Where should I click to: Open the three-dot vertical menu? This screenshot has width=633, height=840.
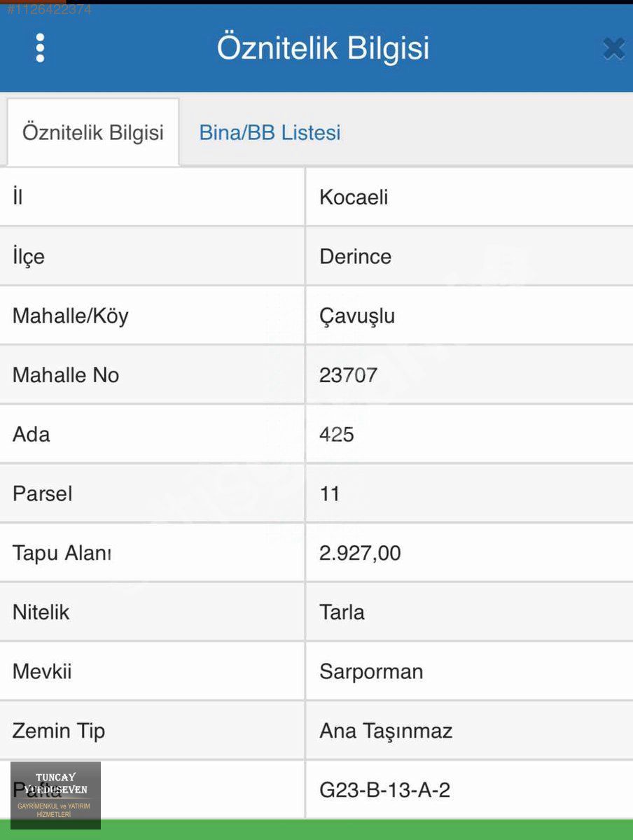pyautogui.click(x=40, y=48)
